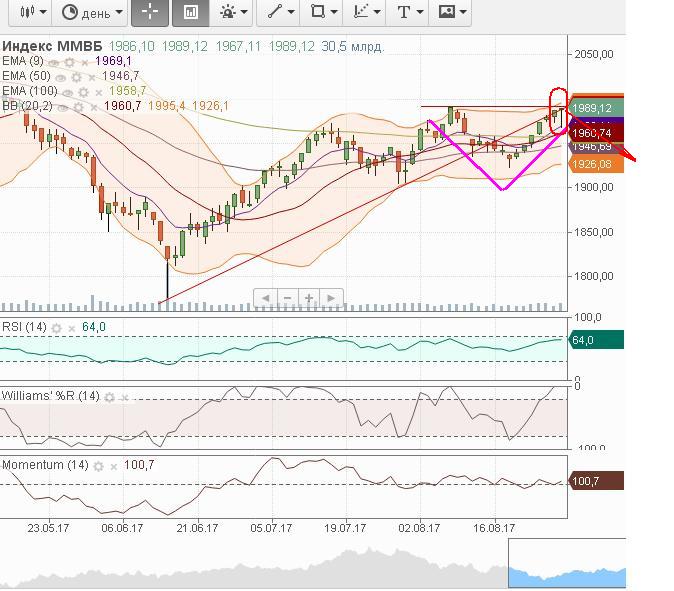Click the EMA (100) label
The image size is (674, 591).
click(x=30, y=91)
